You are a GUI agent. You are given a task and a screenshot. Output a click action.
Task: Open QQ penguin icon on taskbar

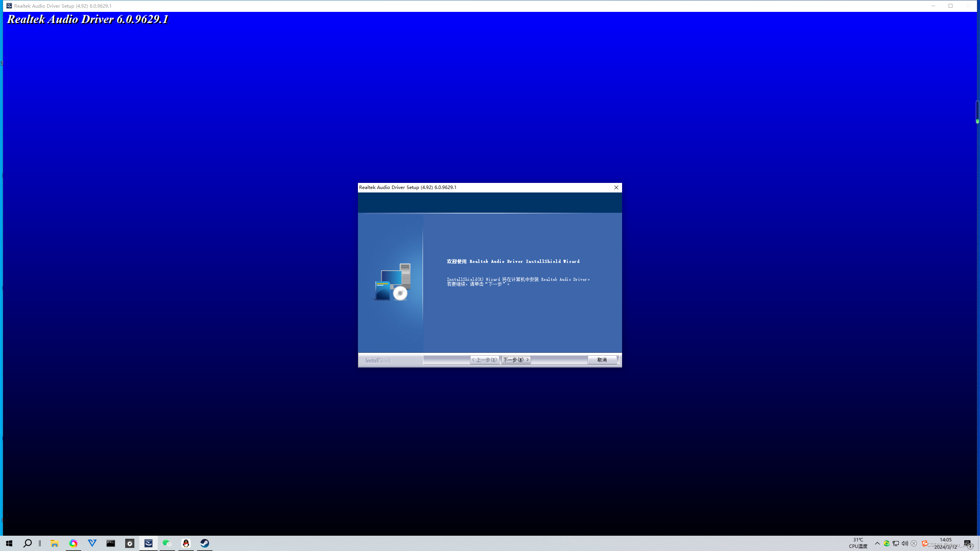point(186,543)
